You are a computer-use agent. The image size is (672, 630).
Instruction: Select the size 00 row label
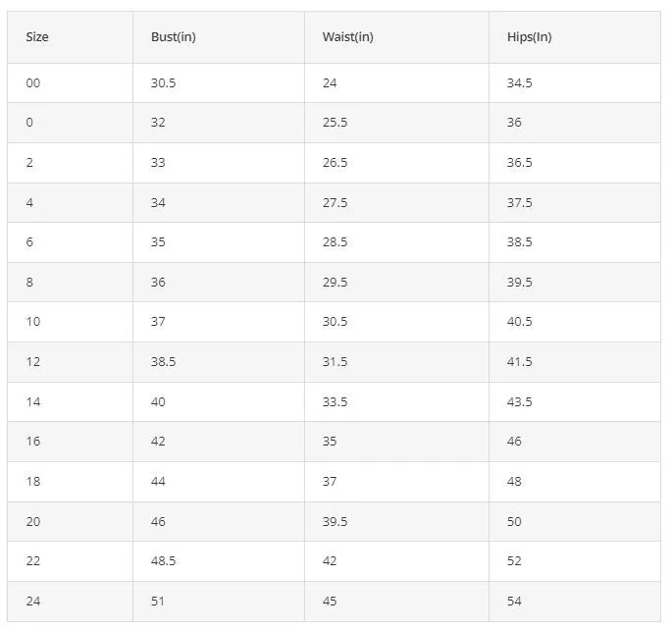(33, 82)
